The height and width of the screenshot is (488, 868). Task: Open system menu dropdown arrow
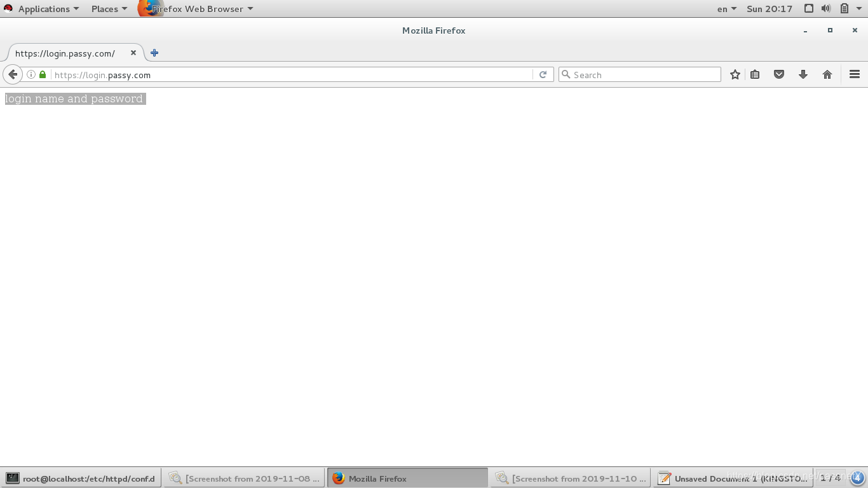pos(858,9)
